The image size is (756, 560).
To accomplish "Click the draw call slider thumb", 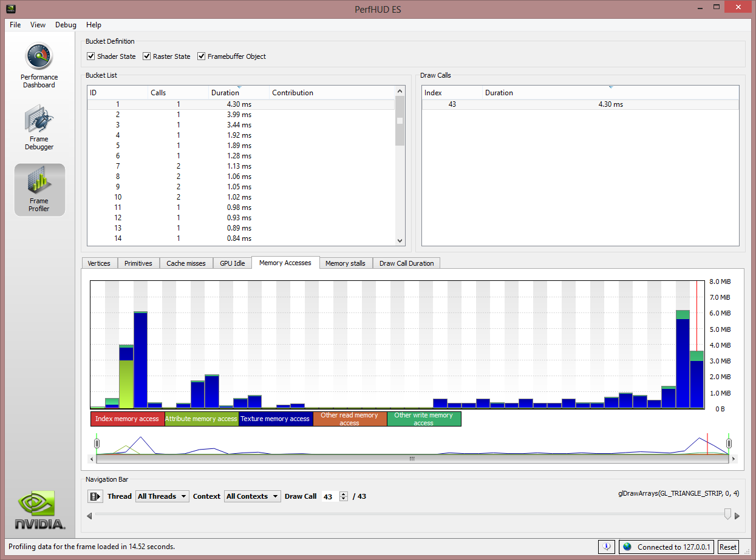I will click(x=727, y=514).
